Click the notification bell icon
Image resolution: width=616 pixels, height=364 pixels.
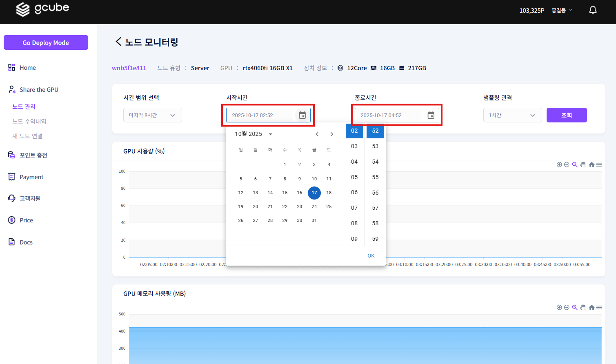click(x=593, y=9)
